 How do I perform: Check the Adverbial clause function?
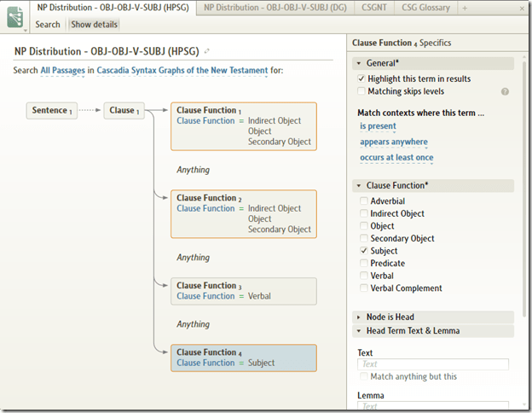(x=364, y=201)
